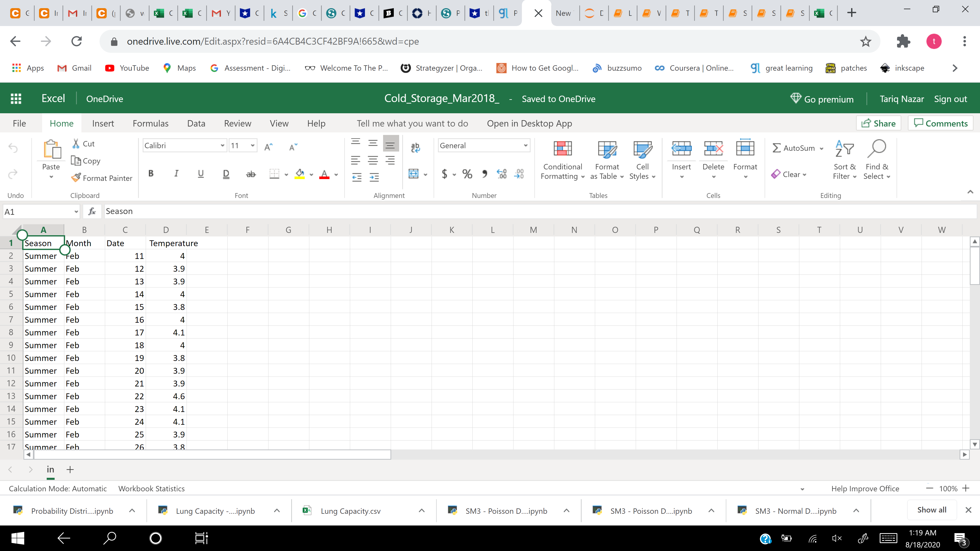
Task: Click the Merge cells icon
Action: [x=413, y=174]
